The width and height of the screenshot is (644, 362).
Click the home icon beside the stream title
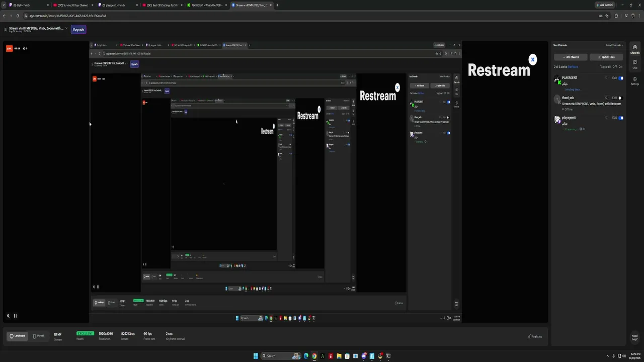tap(5, 29)
